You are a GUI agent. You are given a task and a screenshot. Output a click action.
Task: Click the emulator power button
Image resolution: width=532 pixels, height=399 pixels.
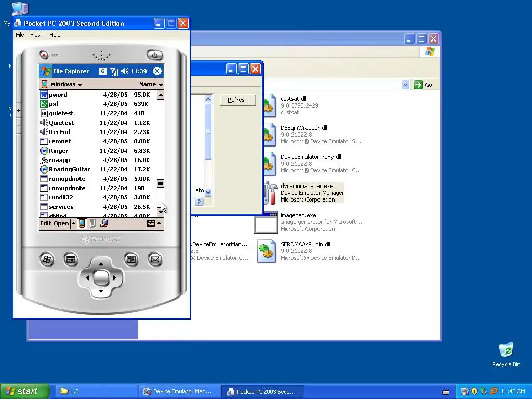155,55
